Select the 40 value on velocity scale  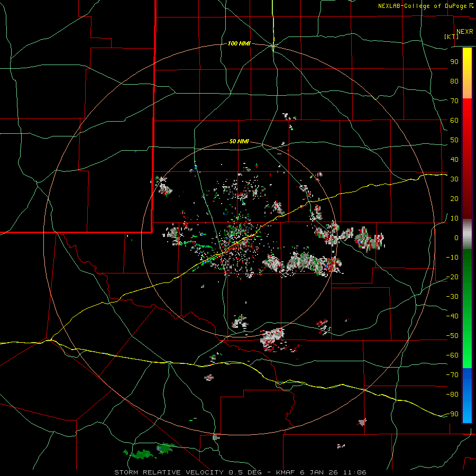click(454, 159)
